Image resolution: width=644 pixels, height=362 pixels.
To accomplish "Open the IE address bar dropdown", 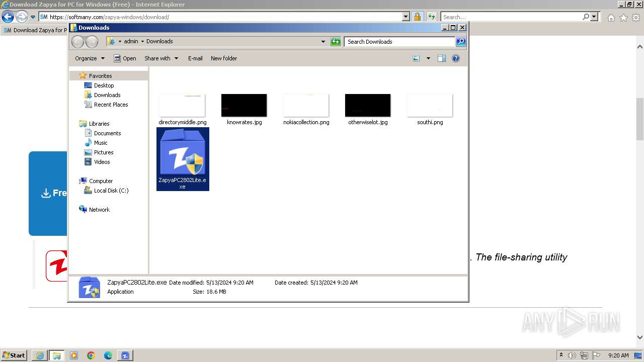I will (x=406, y=17).
